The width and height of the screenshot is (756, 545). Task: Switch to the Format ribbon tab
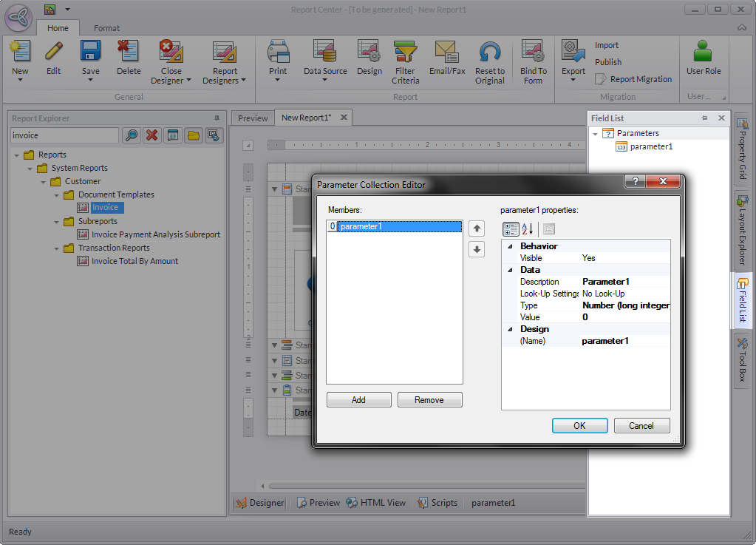point(106,28)
